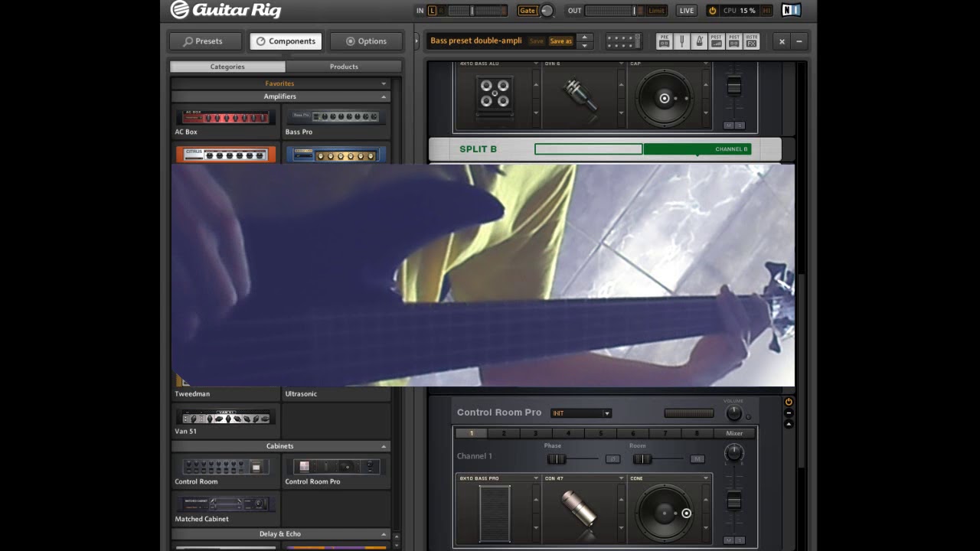Mute channel via M button under fader

pyautogui.click(x=729, y=540)
